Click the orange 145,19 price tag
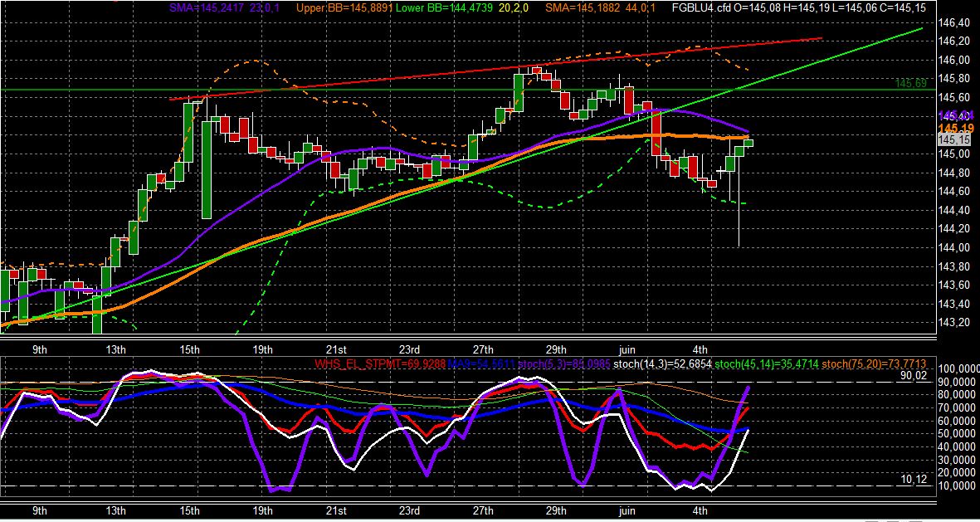 (x=956, y=128)
